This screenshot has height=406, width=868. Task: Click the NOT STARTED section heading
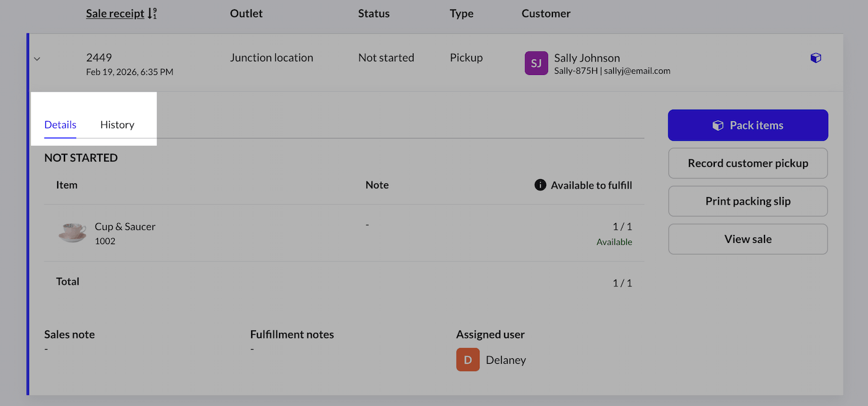81,157
